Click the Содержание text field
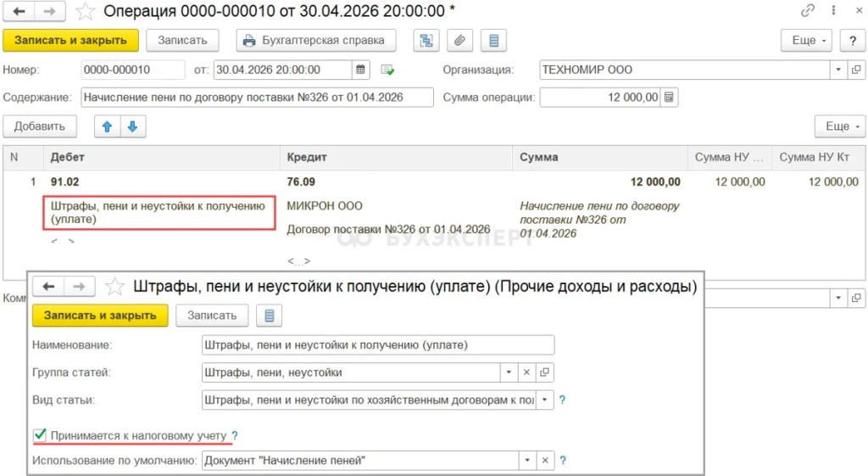Image resolution: width=868 pixels, height=476 pixels. pyautogui.click(x=258, y=98)
